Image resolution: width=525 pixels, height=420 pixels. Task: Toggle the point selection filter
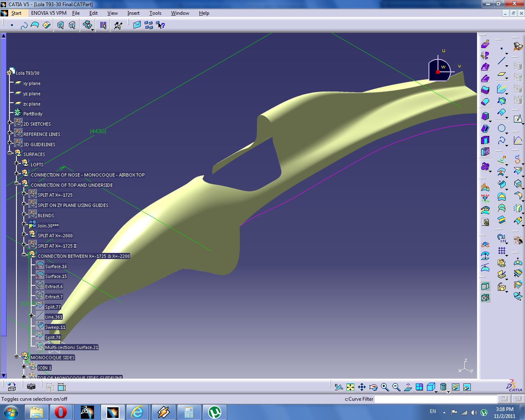pyautogui.click(x=12, y=25)
